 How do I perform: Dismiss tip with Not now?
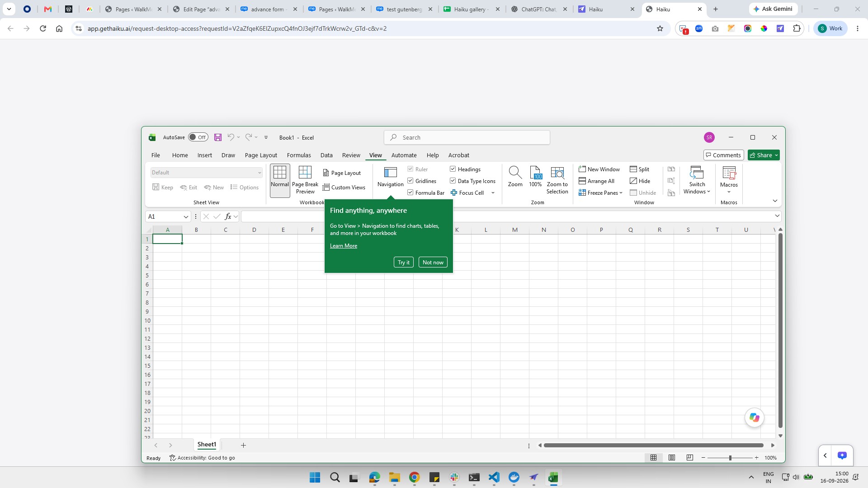pos(433,263)
